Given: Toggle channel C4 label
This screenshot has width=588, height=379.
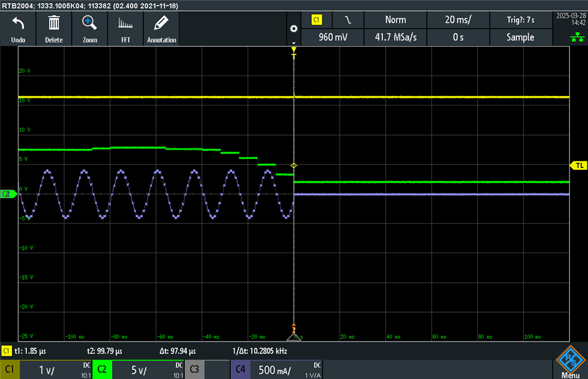Looking at the screenshot, I should tap(240, 370).
